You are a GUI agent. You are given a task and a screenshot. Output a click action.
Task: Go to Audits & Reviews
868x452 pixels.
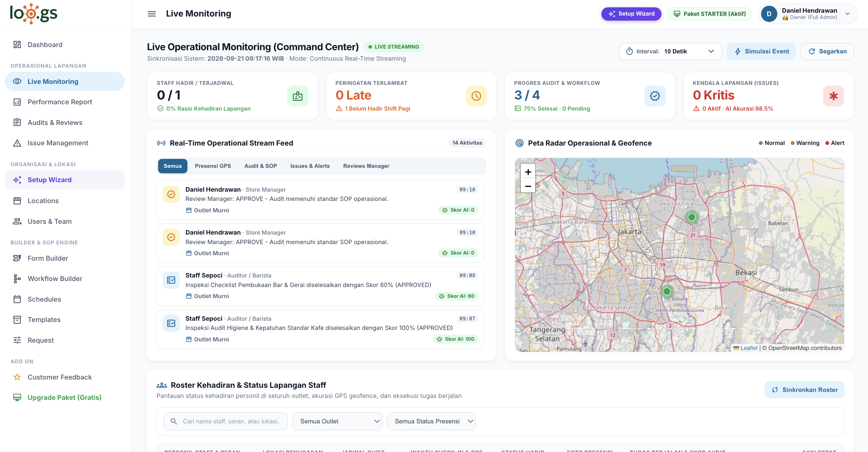coord(65,122)
